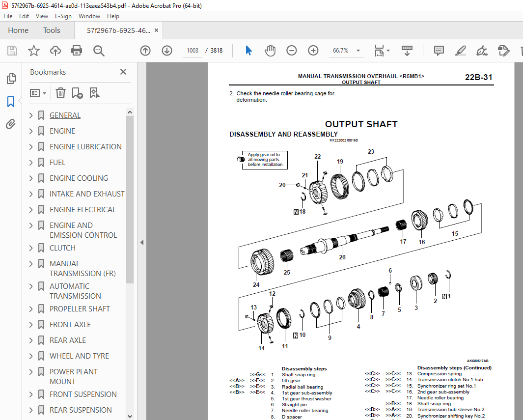This screenshot has width=523, height=420.
Task: Switch to the Tools tab
Action: (x=52, y=30)
